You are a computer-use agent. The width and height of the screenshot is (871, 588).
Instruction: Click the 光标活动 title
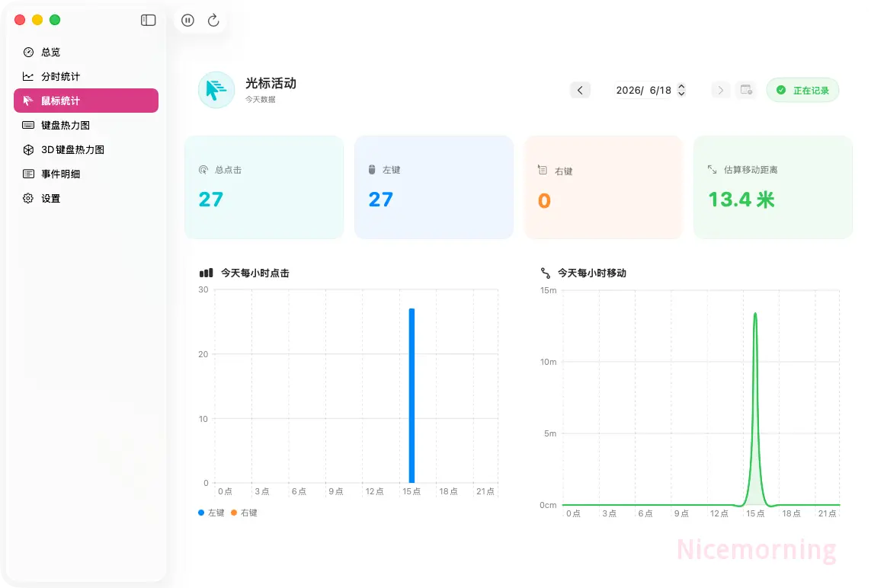click(271, 83)
